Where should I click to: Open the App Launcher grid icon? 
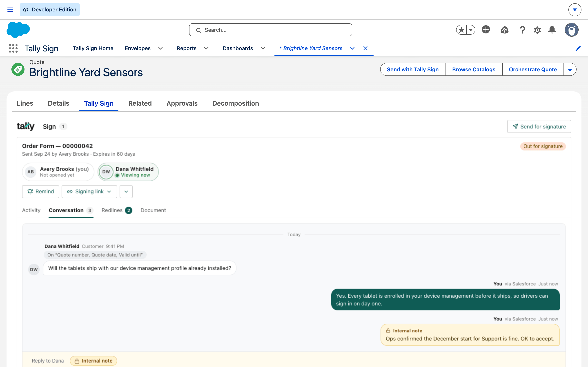[13, 48]
